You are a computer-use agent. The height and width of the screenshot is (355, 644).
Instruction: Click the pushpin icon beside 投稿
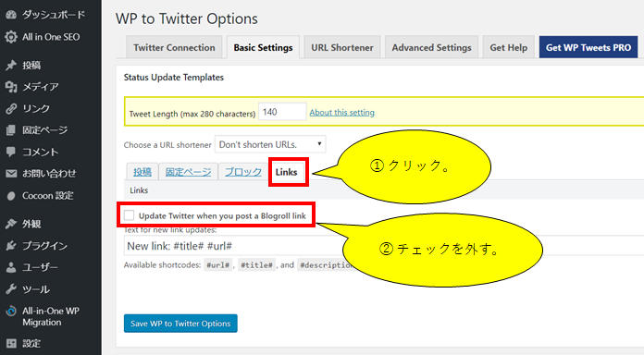click(11, 66)
